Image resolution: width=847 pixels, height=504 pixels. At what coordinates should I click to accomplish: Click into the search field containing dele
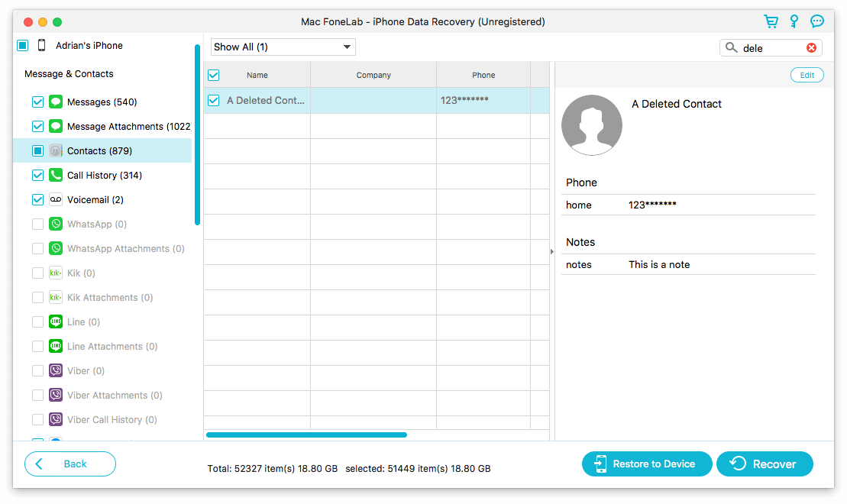(x=772, y=48)
